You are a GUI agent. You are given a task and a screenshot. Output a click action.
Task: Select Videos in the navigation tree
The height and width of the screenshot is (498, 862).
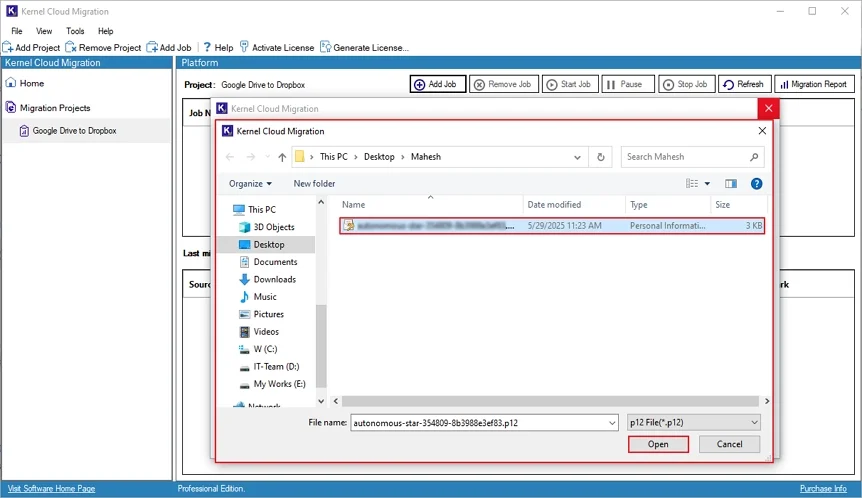click(259, 332)
